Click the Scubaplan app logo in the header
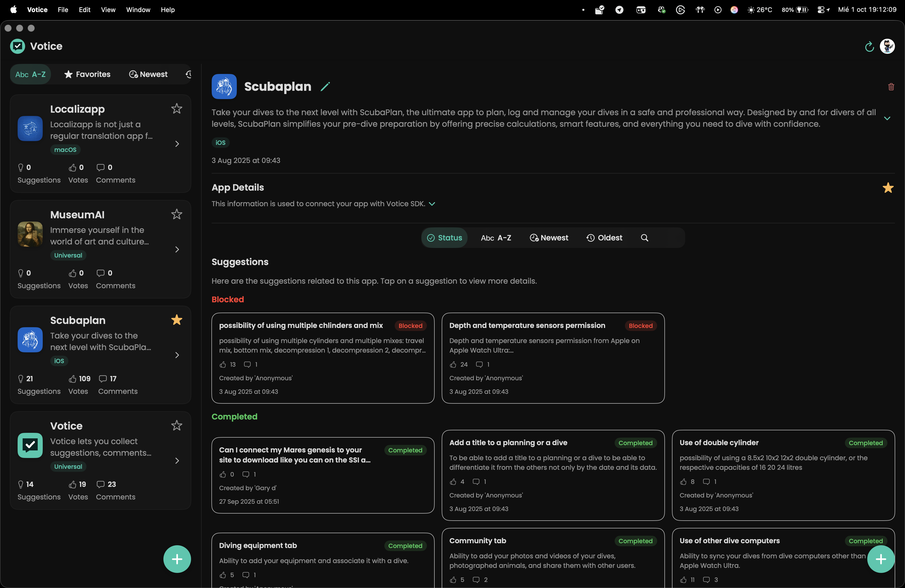 point(224,87)
